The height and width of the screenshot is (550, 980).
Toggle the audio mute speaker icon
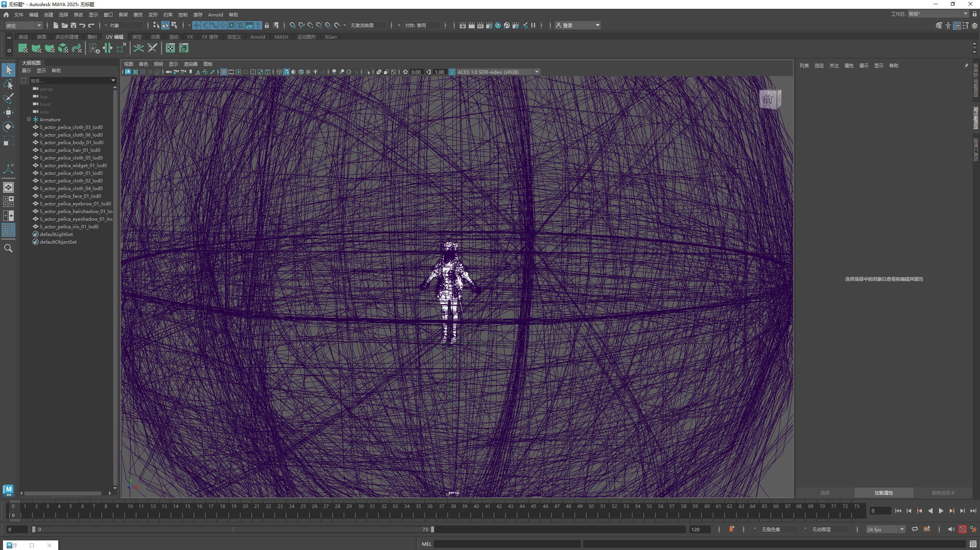(x=951, y=529)
